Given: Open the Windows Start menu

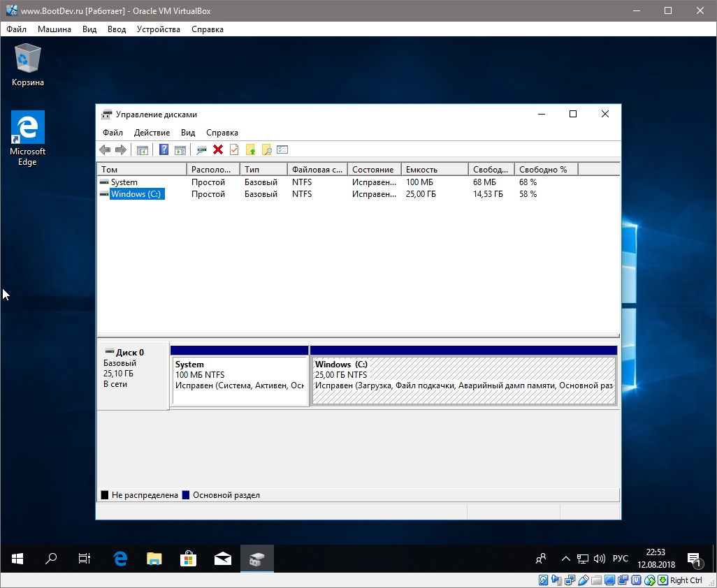Looking at the screenshot, I should click(x=17, y=558).
